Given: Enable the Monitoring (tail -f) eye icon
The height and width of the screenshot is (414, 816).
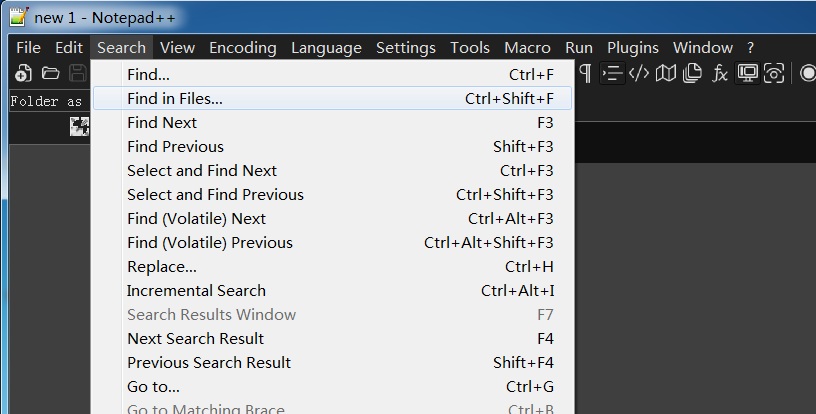Looking at the screenshot, I should [x=773, y=73].
